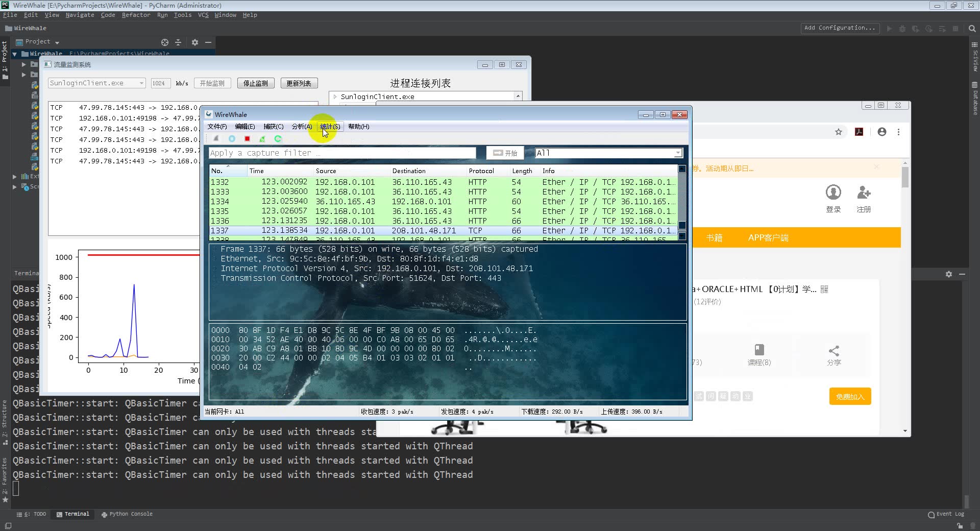Open the Event Log in status bar
Image resolution: width=980 pixels, height=531 pixels.
pos(946,514)
